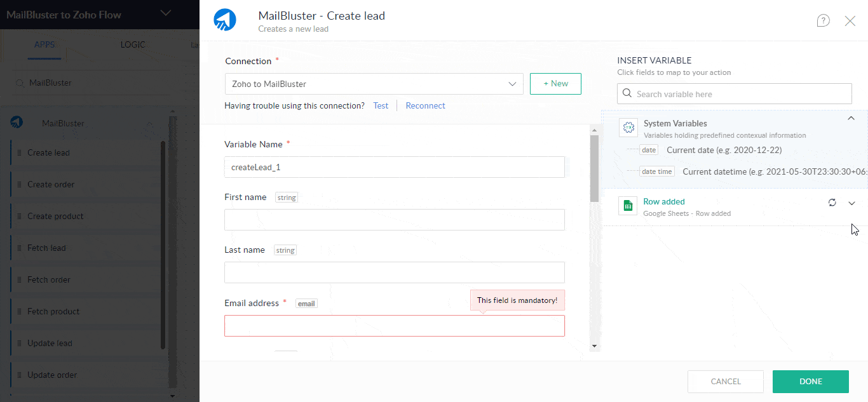Open the help icon in the dialog header

823,20
